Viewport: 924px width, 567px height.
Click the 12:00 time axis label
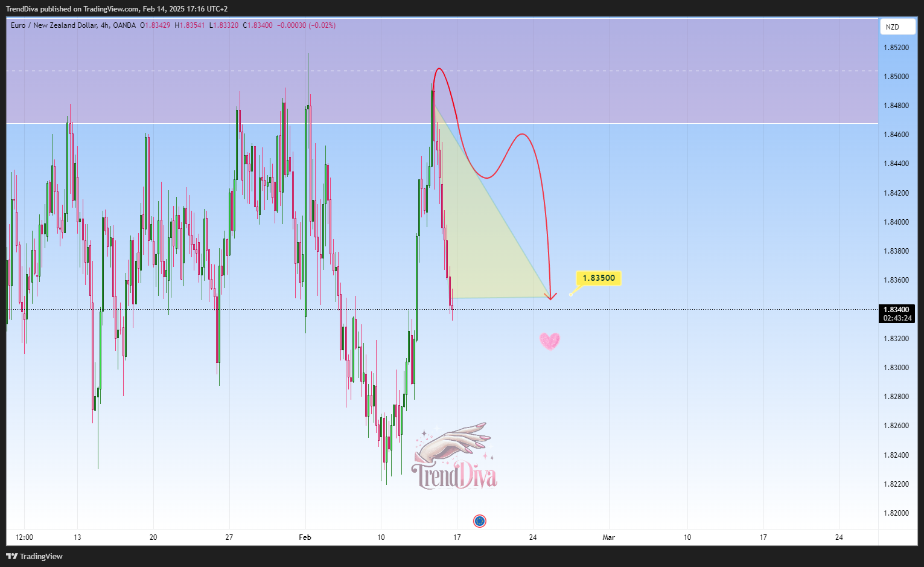click(24, 537)
